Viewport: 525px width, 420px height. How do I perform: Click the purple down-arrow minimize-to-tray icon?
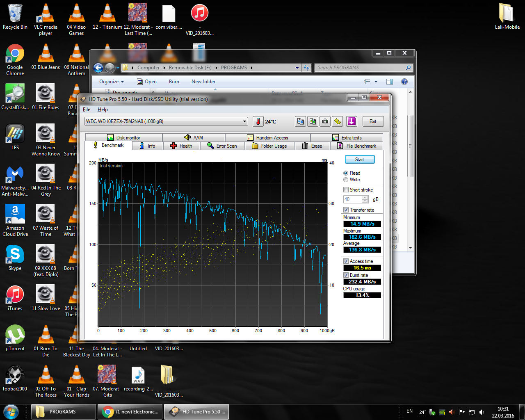pyautogui.click(x=352, y=121)
